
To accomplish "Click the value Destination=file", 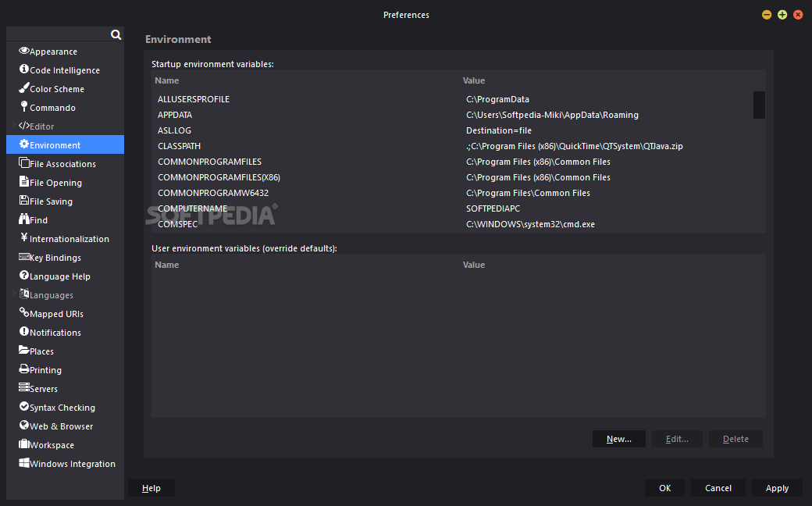I will click(x=499, y=130).
